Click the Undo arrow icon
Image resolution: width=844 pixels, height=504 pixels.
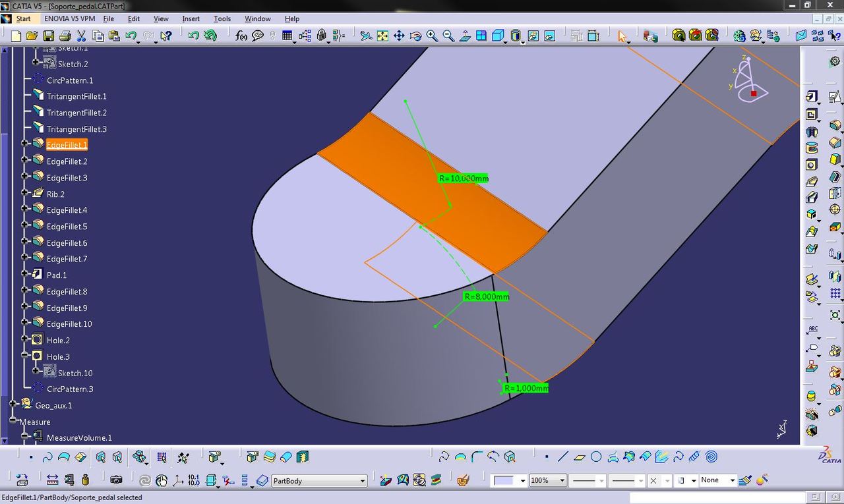point(131,36)
